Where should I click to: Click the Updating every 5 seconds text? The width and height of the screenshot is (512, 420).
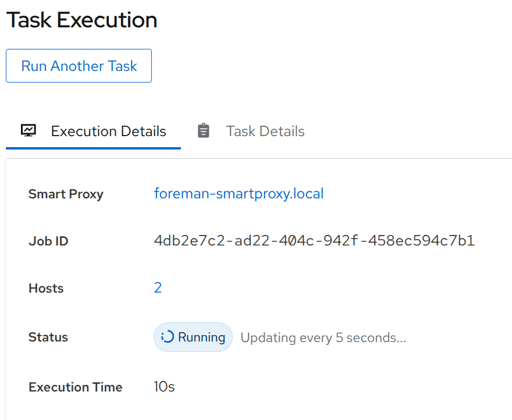click(322, 337)
